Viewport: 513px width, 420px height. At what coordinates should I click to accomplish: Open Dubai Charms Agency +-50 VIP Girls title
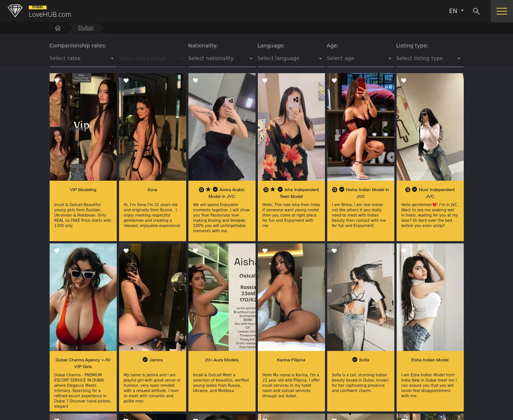click(x=83, y=363)
